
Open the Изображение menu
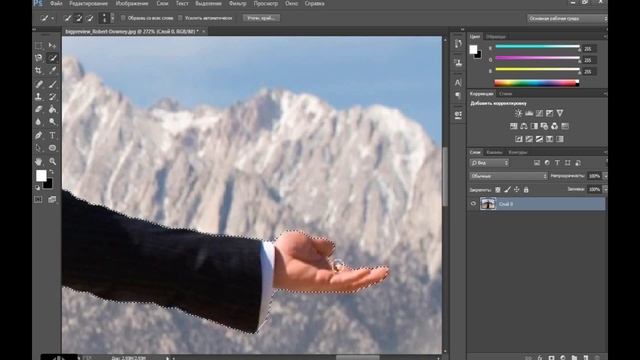click(x=132, y=4)
